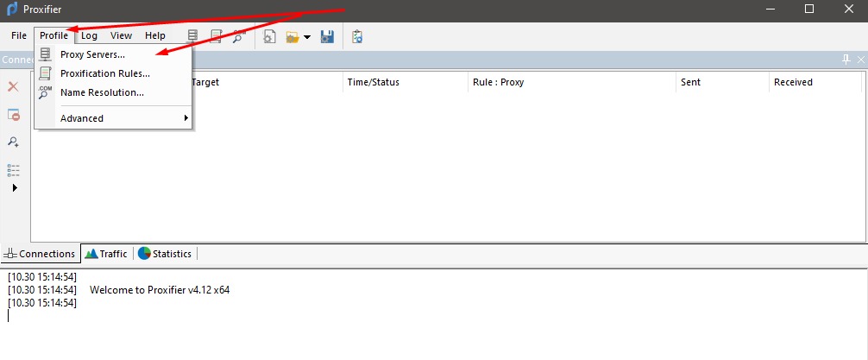
Task: Open dropdown arrow next to open profile folder
Action: point(306,37)
